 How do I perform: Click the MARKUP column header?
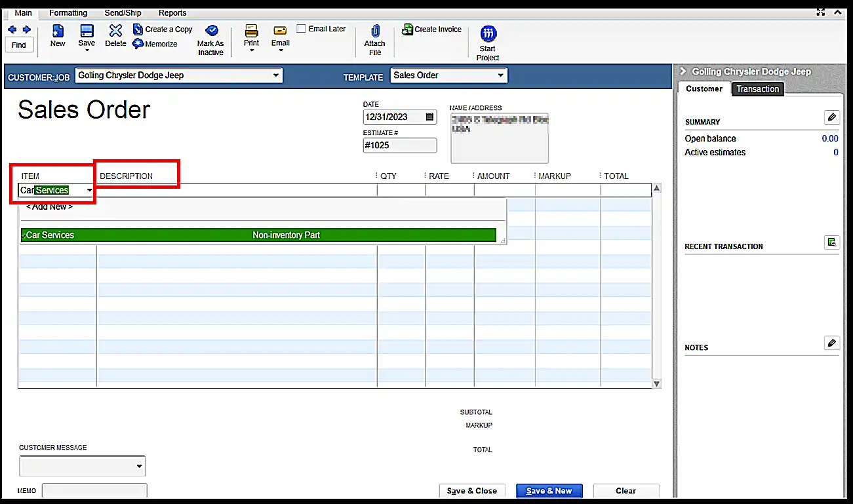[x=555, y=176]
